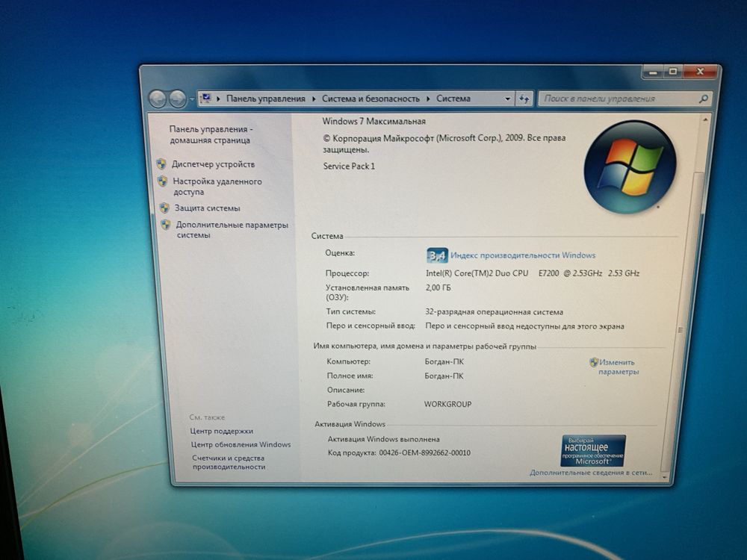Open Центр поддержки link
This screenshot has height=560, width=747.
coord(222,431)
